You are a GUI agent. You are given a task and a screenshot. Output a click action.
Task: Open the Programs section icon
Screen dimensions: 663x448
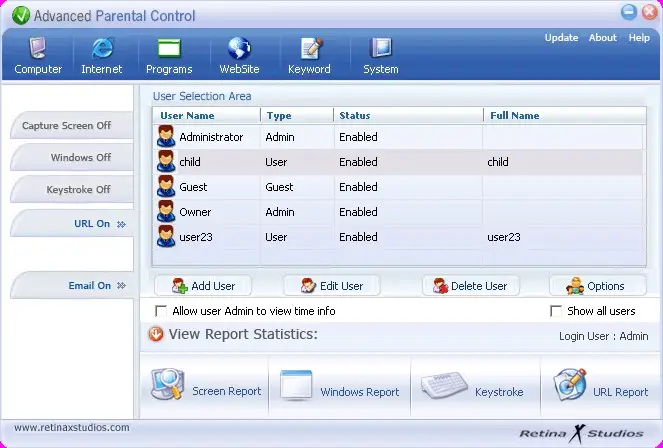(x=169, y=48)
